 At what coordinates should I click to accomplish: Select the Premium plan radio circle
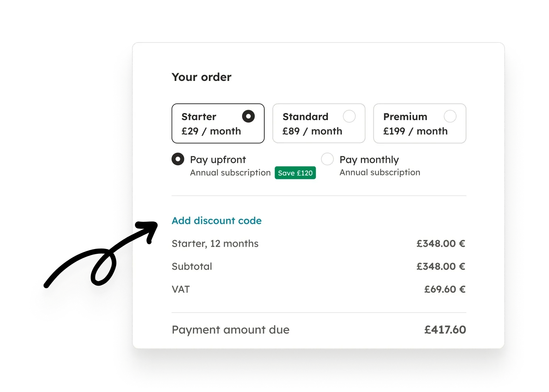[x=450, y=116]
